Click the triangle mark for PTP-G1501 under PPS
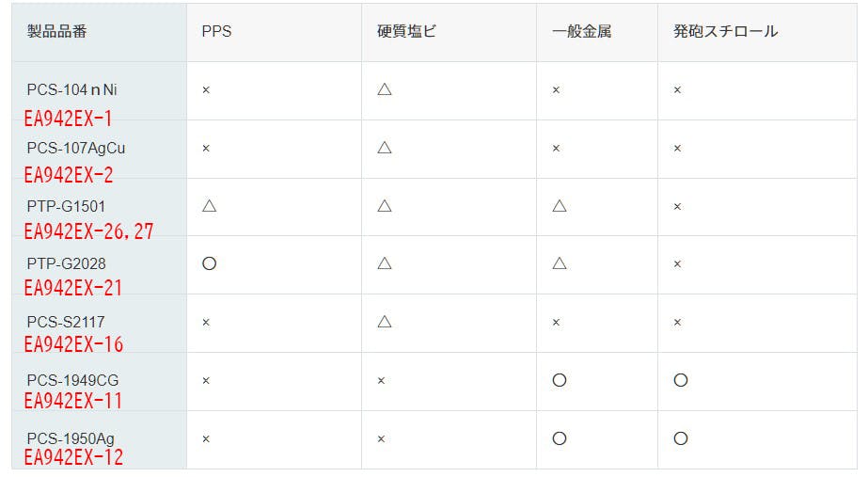 click(x=210, y=205)
